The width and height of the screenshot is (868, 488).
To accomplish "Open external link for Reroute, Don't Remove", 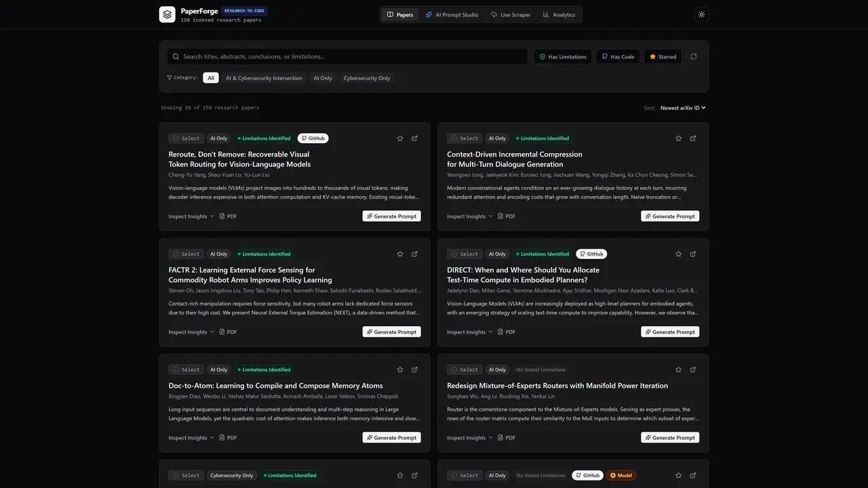I will point(414,138).
